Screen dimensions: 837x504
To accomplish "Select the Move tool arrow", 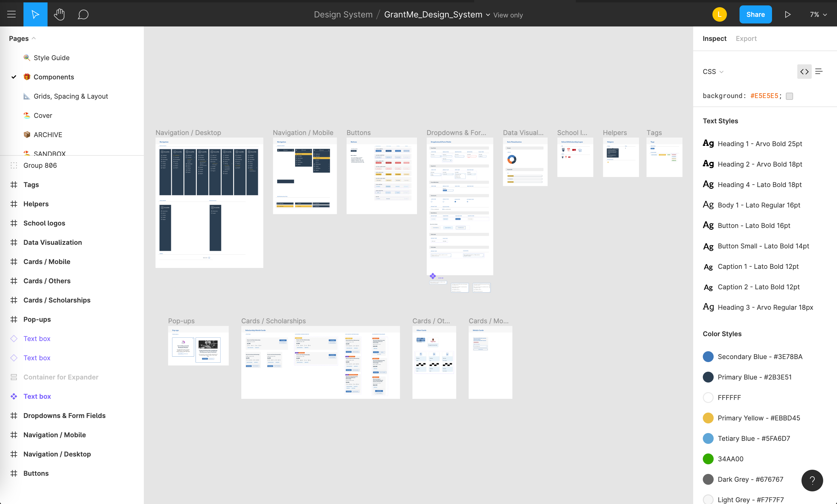I will [x=35, y=14].
